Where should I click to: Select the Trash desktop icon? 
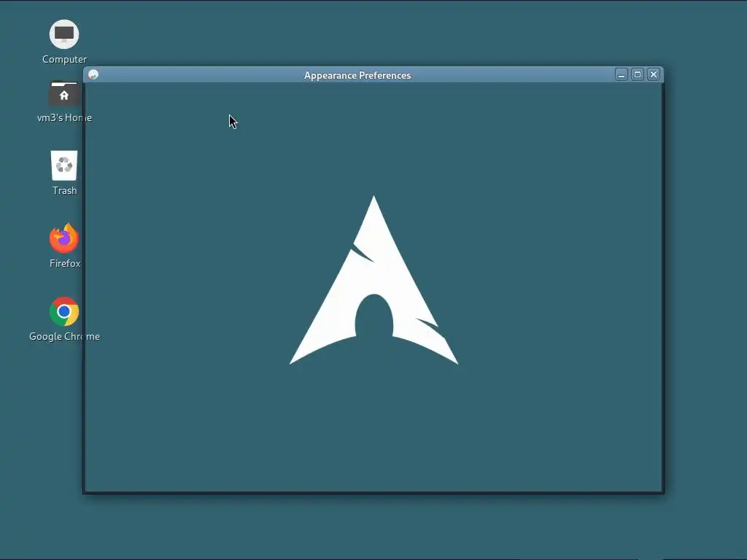[x=64, y=166]
